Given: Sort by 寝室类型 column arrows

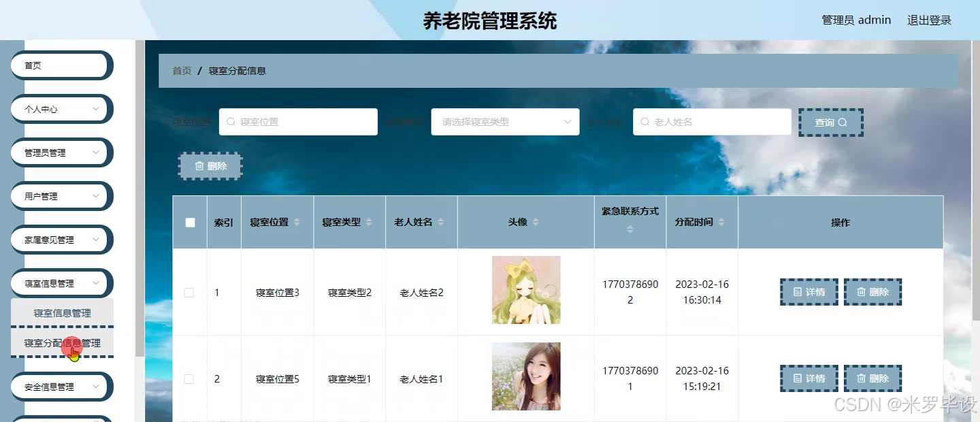Looking at the screenshot, I should (369, 223).
